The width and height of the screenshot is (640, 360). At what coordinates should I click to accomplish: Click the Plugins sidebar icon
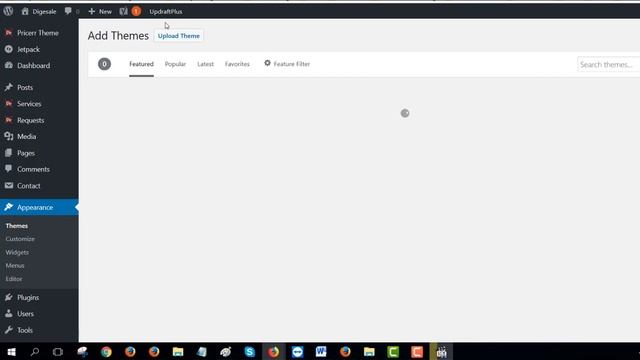coord(9,297)
